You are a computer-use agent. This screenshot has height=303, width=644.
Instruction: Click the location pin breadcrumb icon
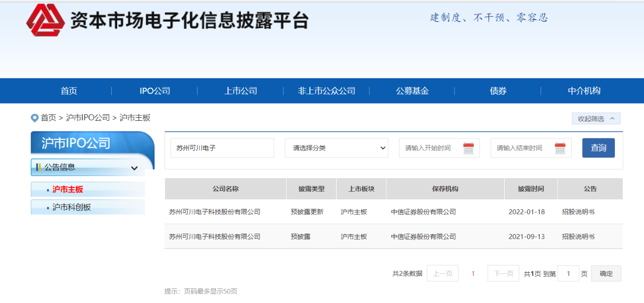(x=35, y=118)
